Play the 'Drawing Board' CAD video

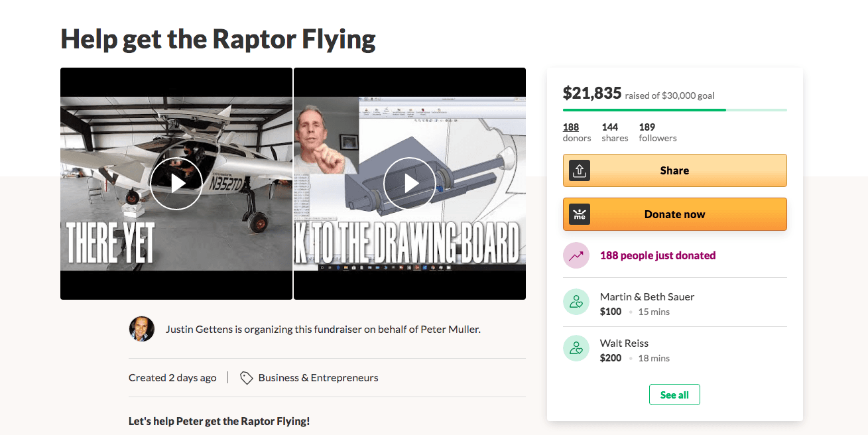pos(410,184)
